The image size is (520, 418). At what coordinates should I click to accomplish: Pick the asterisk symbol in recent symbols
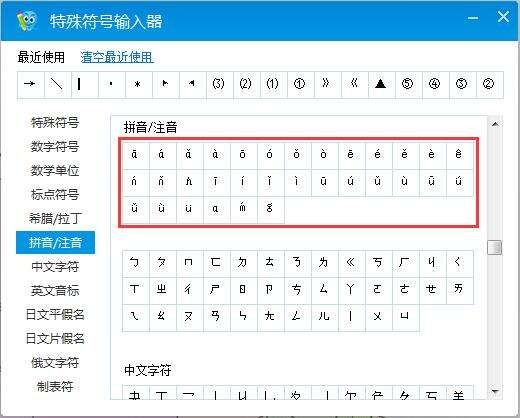tap(138, 84)
